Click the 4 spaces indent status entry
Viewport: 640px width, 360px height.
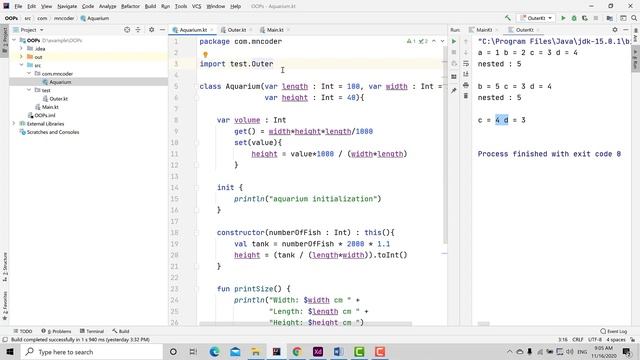(x=616, y=340)
